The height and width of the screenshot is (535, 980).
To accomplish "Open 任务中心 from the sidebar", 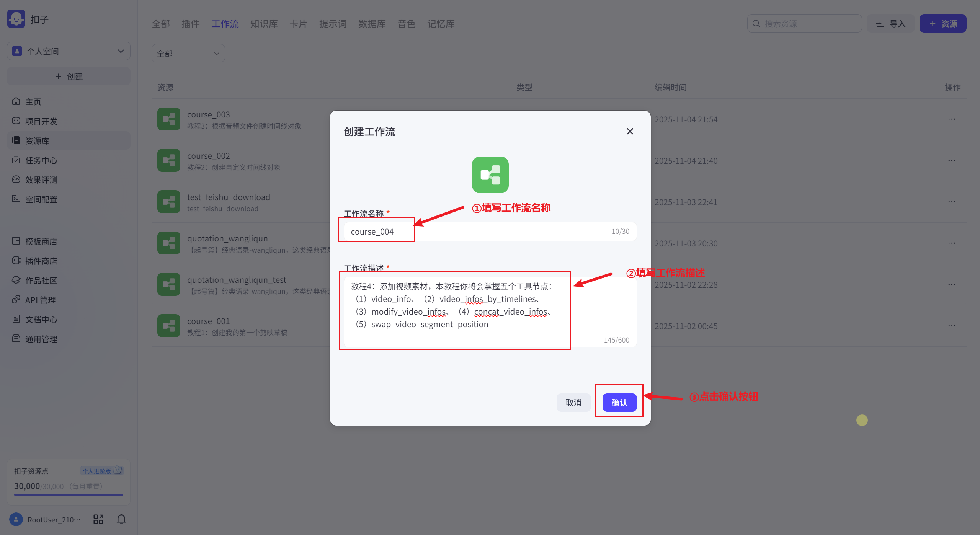I will [40, 160].
